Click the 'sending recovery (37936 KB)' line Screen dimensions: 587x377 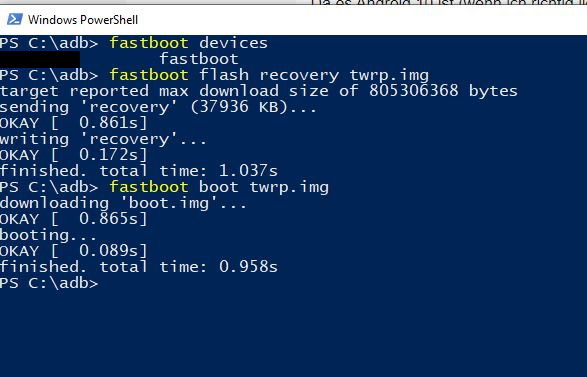pyautogui.click(x=158, y=107)
